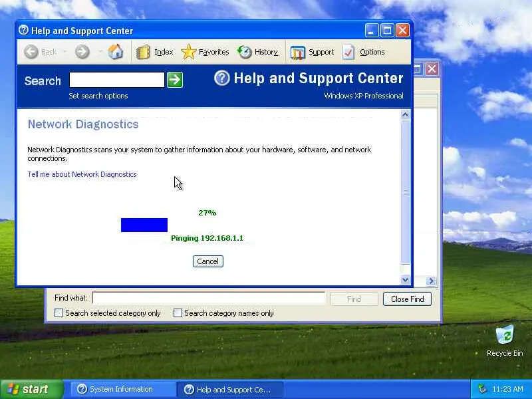Enable Search selected category only
Viewport: 532px width, 399px height.
[x=59, y=313]
